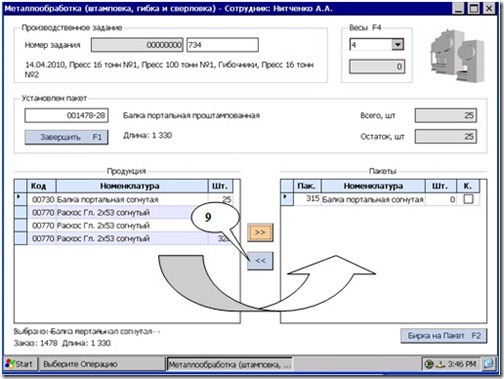Click the move-left << transfer button

click(260, 261)
